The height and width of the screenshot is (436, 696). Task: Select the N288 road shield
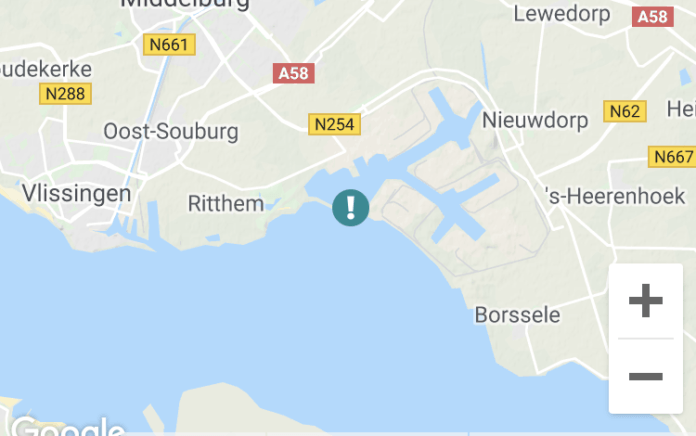(65, 94)
